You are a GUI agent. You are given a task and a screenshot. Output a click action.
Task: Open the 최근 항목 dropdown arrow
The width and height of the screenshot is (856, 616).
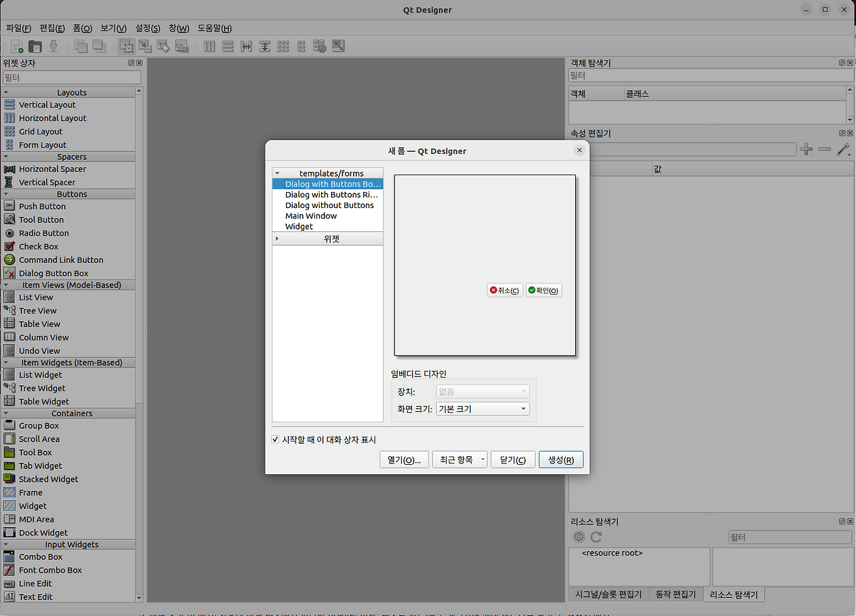click(x=482, y=459)
